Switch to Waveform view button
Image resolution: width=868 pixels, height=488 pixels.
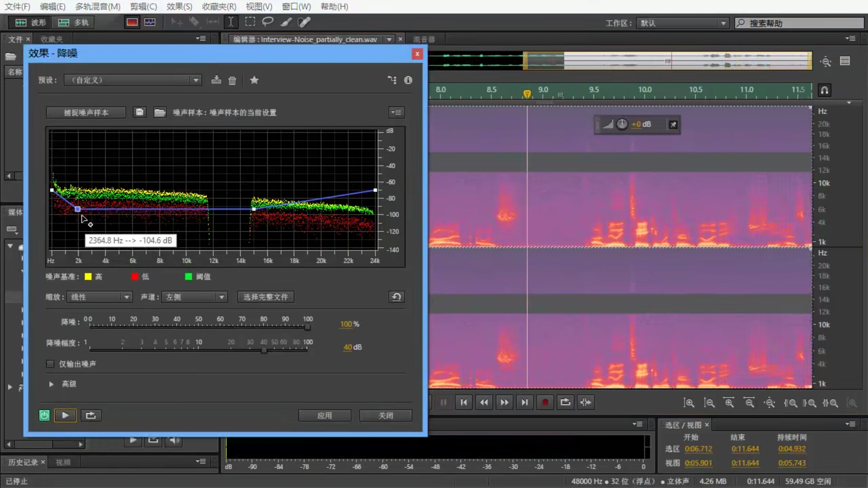(30, 22)
